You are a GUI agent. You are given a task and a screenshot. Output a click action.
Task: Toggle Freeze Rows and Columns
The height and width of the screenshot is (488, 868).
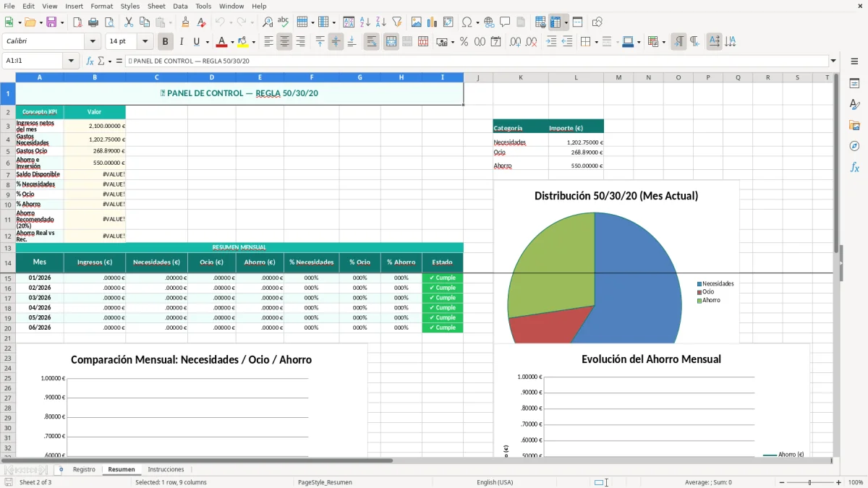pyautogui.click(x=556, y=22)
